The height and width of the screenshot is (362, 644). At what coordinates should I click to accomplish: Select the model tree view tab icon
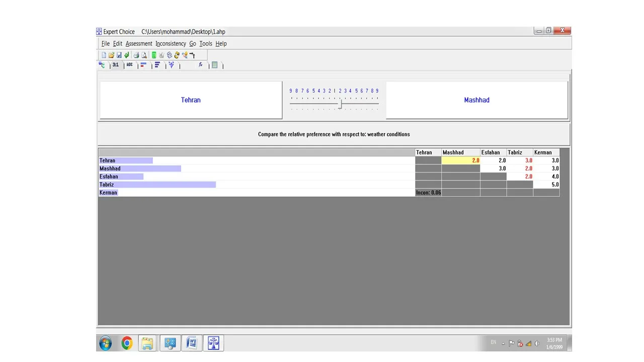click(102, 65)
